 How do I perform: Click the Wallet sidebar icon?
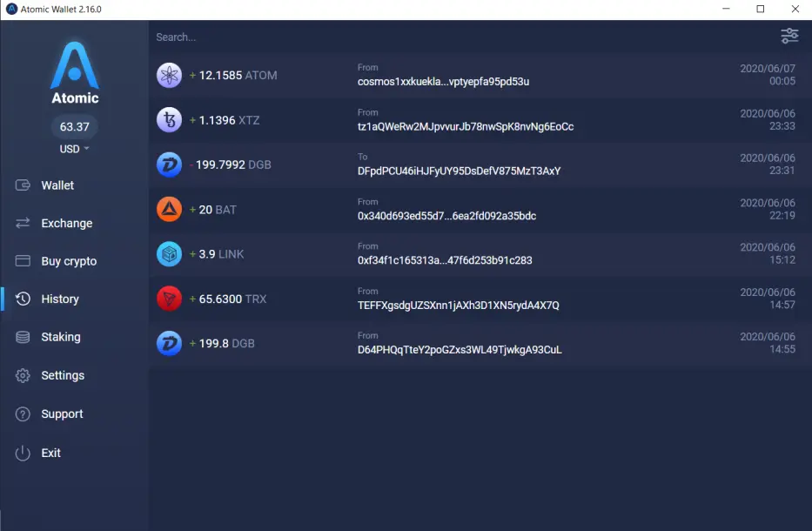click(x=23, y=185)
